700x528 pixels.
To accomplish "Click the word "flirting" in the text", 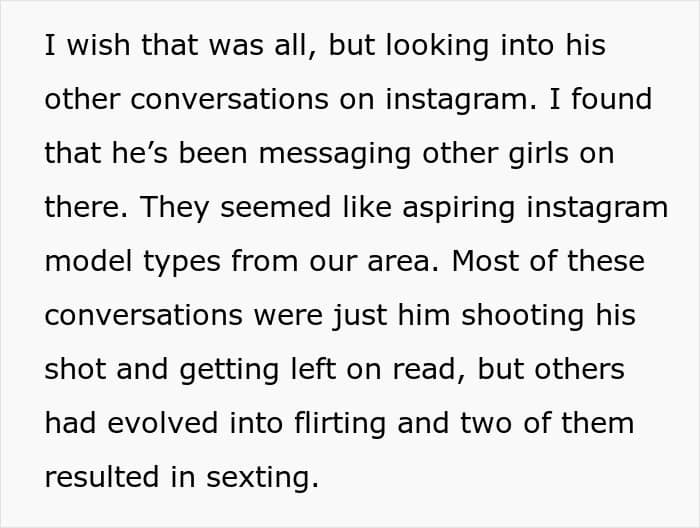I will (x=340, y=424).
